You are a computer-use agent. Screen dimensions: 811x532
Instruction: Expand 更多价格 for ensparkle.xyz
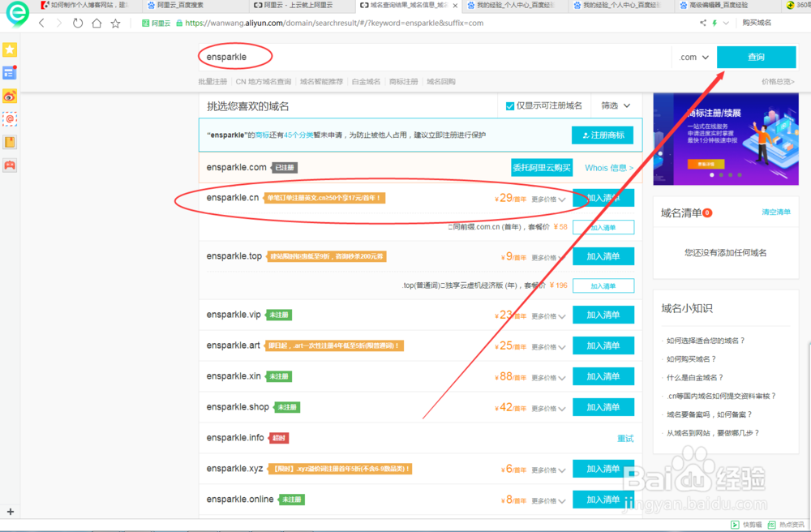tap(548, 470)
